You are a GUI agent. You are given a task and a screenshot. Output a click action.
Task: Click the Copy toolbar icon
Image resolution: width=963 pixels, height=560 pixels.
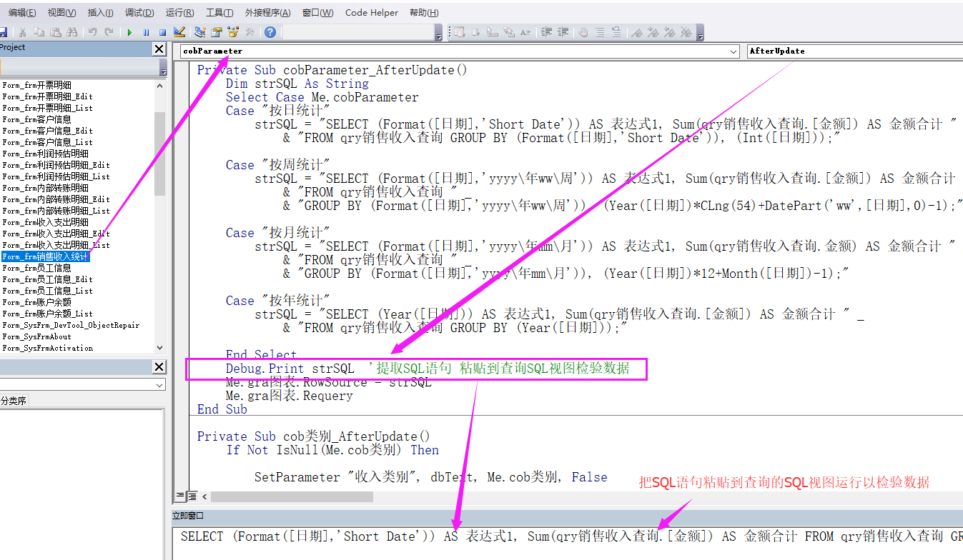pos(39,32)
